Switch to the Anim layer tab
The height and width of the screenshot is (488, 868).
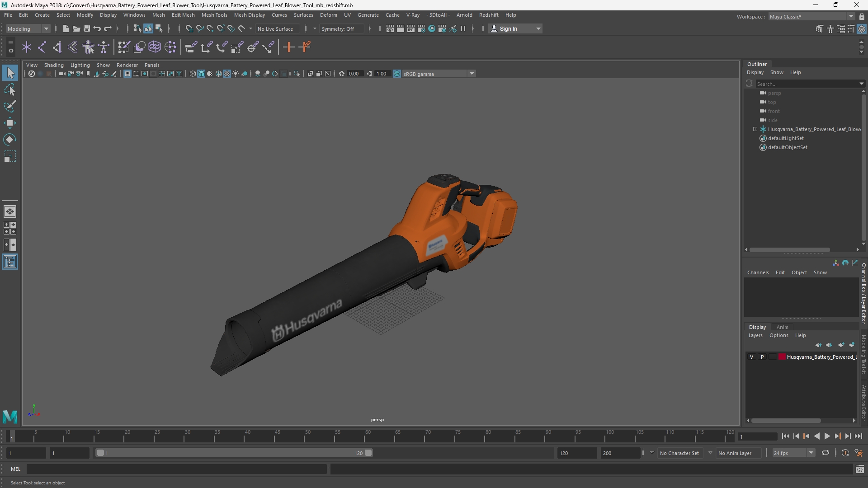782,327
